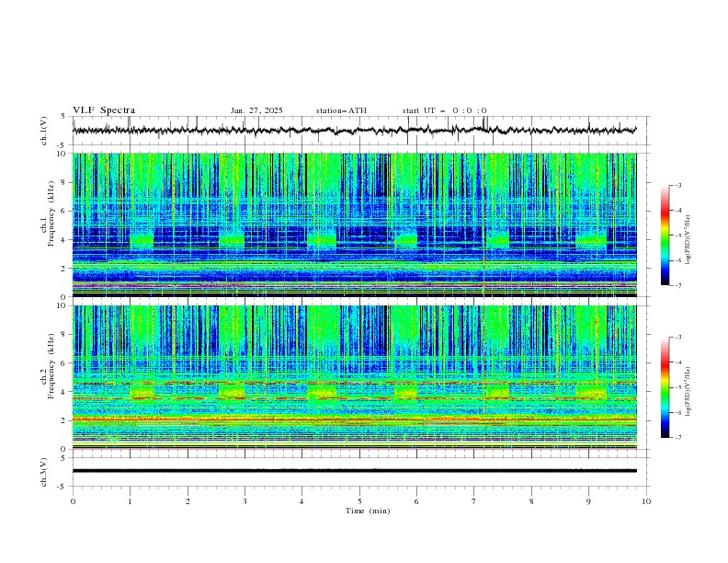Click the ch.1 colorbar '-7' tick label
The image size is (728, 563).
678,285
